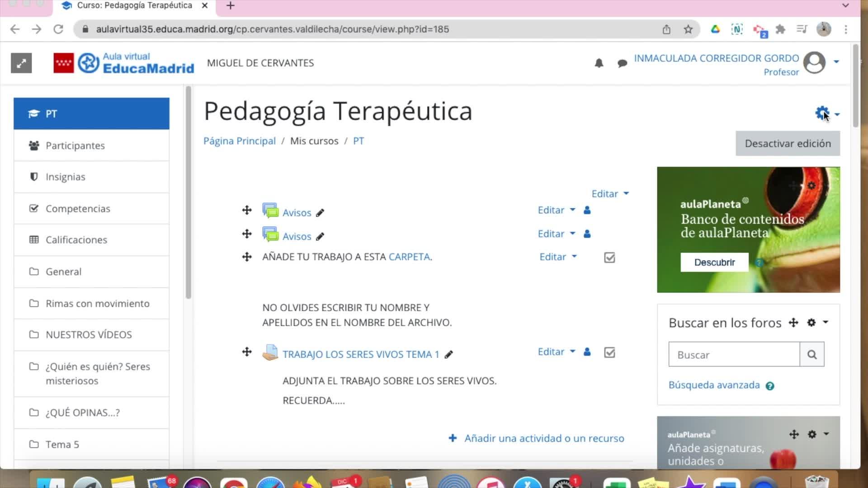
Task: Click the Desactivar edición button
Action: click(x=788, y=144)
